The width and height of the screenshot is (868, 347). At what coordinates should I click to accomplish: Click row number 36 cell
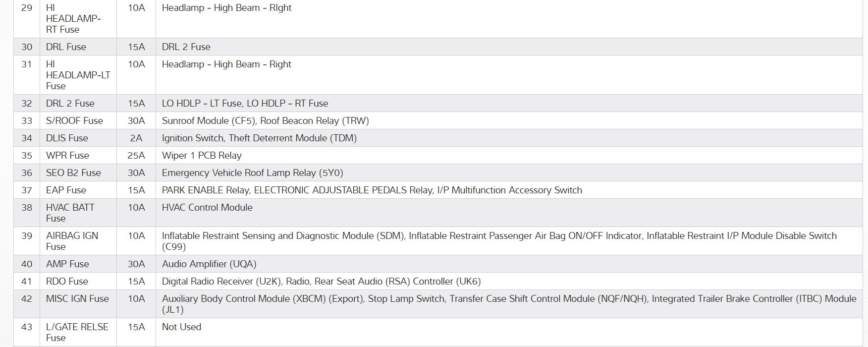coord(27,173)
